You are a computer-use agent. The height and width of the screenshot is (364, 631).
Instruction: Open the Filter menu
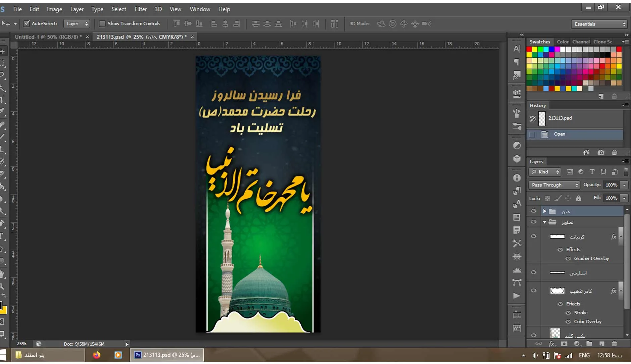tap(141, 9)
